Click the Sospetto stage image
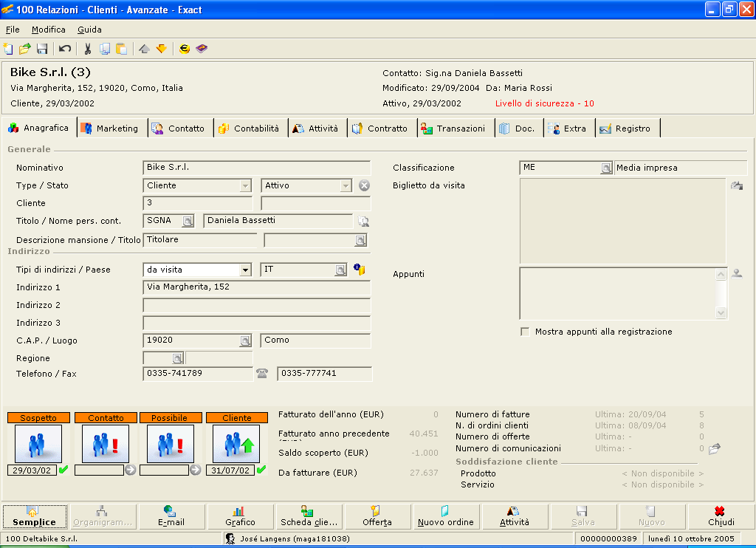Screen dimensions: 756x548 [x=38, y=444]
